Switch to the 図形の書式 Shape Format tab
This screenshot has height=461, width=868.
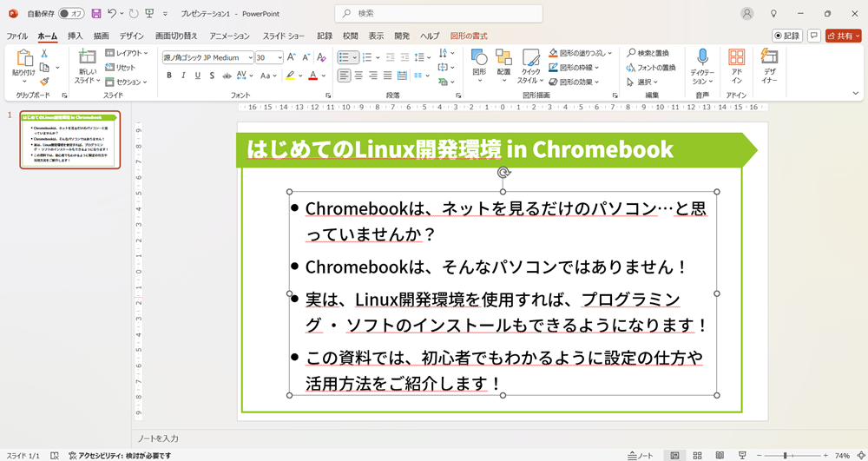[469, 36]
